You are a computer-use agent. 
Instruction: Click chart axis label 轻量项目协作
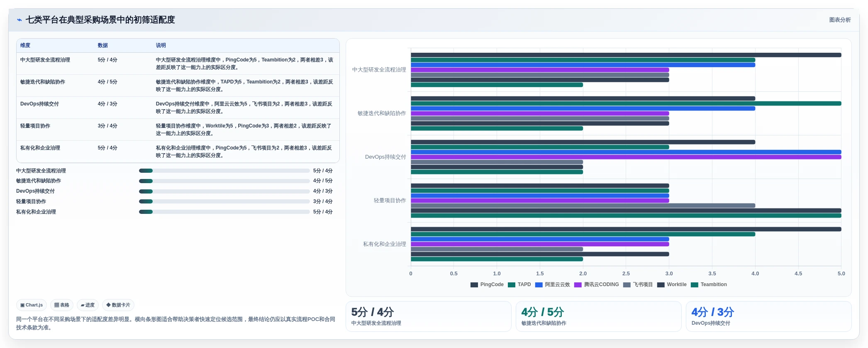390,201
